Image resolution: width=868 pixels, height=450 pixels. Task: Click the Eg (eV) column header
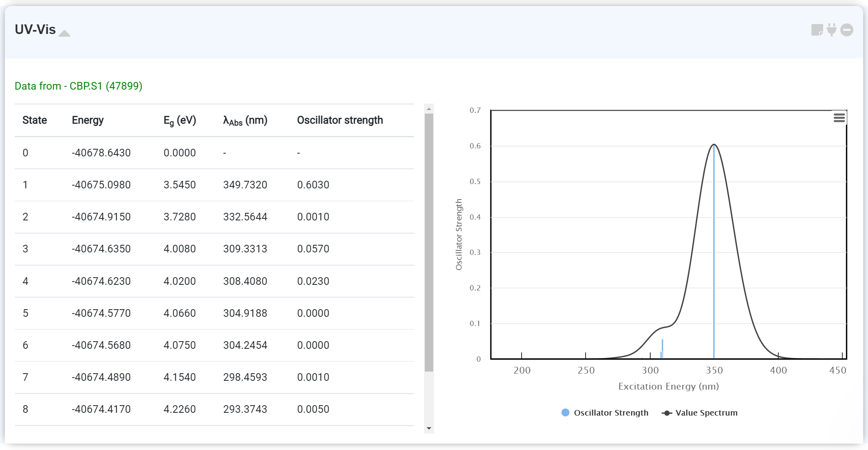tap(180, 120)
